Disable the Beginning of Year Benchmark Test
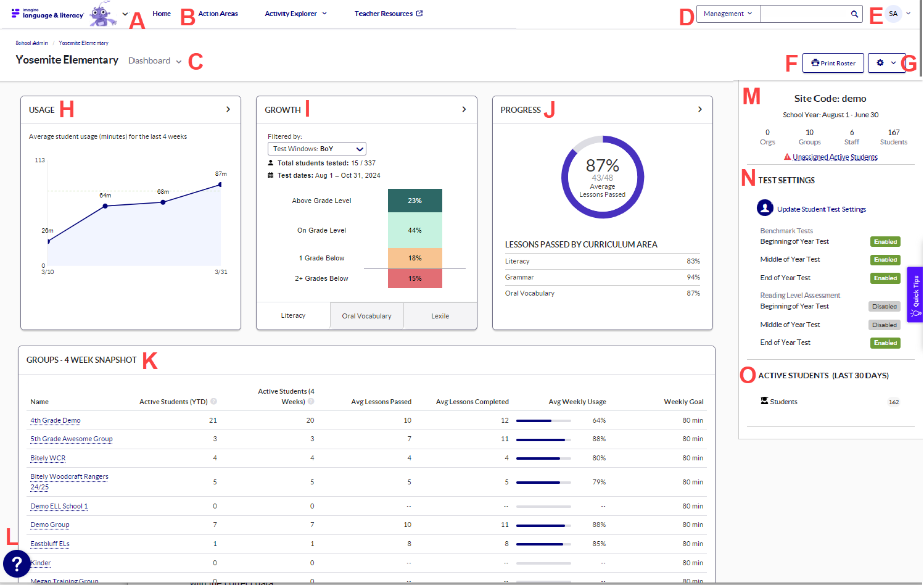The width and height of the screenshot is (924, 585). tap(885, 241)
